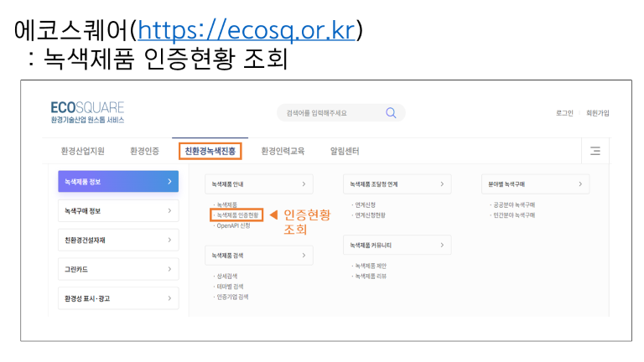Select the 알림센터 nav tab

click(x=345, y=151)
